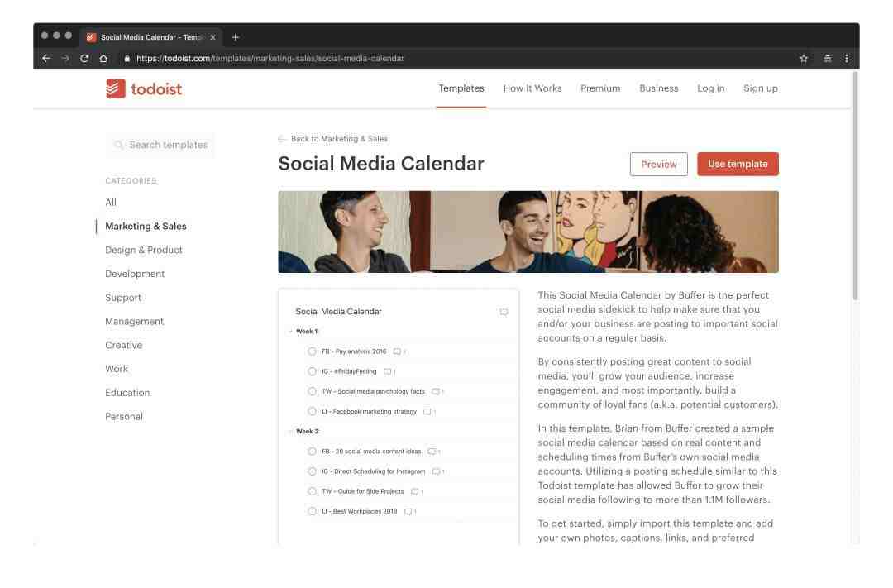Navigate back using browser back arrow
Screen dimensions: 893x588
pyautogui.click(x=46, y=58)
